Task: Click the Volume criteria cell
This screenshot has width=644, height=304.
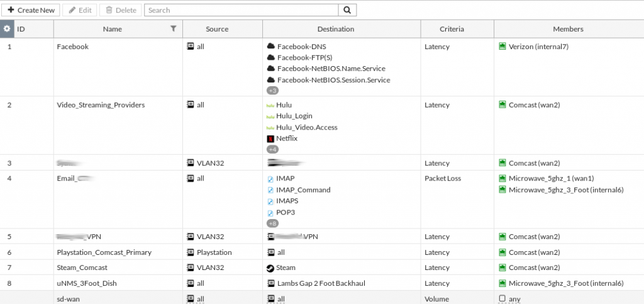Action: click(437, 299)
